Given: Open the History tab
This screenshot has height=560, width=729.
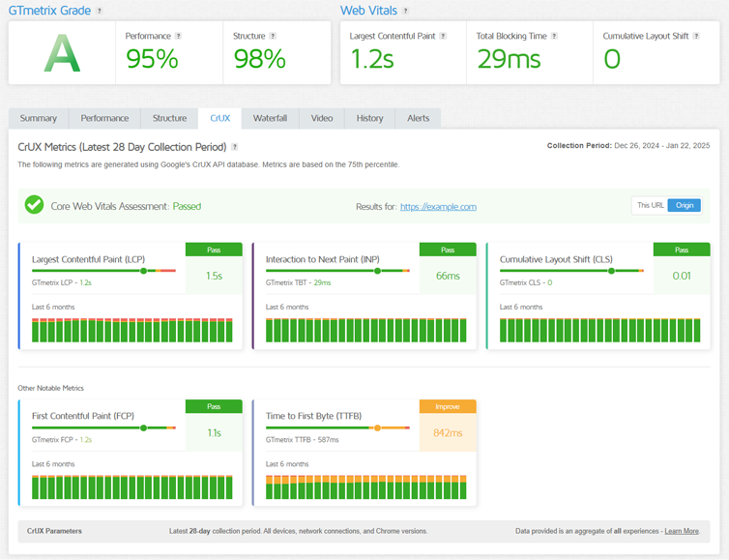Looking at the screenshot, I should (369, 118).
